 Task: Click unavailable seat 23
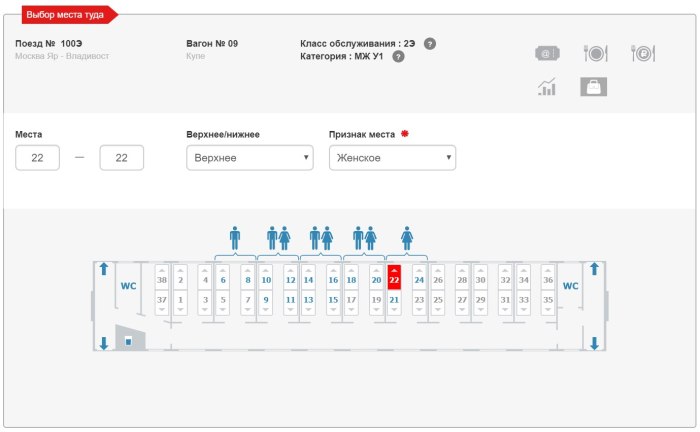(419, 303)
